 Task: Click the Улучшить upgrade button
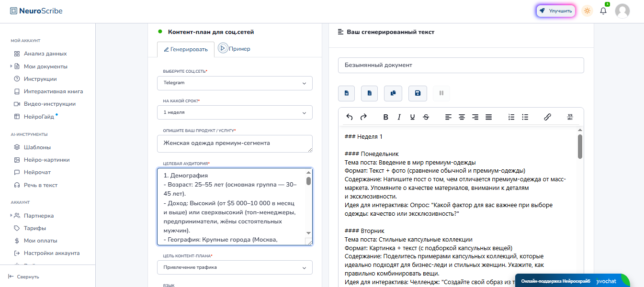[x=555, y=11]
